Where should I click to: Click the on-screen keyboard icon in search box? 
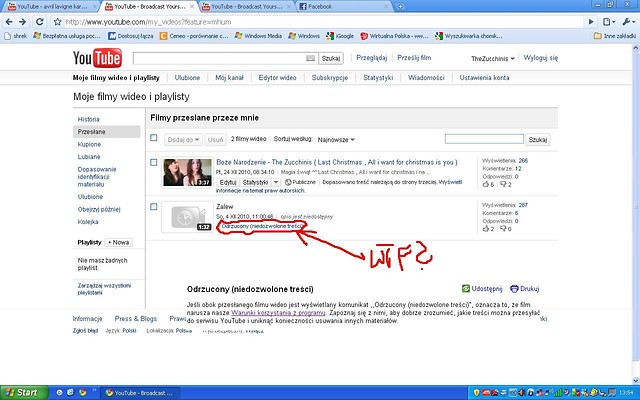tap(310, 58)
